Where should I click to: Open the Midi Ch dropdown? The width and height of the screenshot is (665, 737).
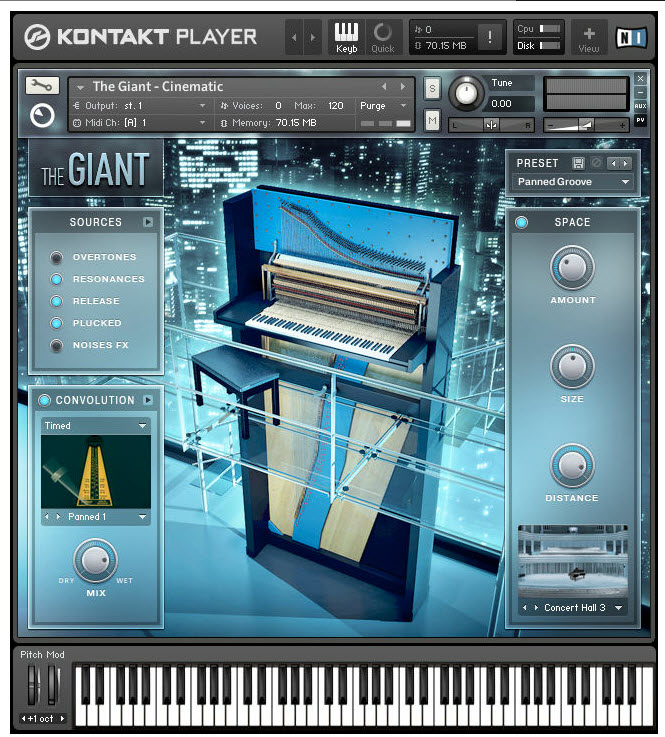[x=203, y=123]
